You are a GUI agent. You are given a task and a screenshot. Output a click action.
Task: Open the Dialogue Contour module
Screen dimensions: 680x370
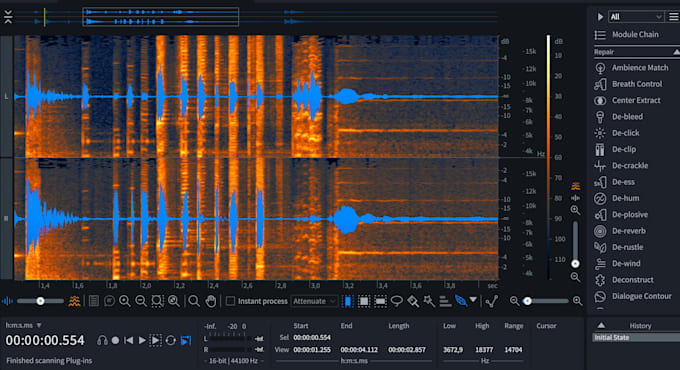[633, 296]
